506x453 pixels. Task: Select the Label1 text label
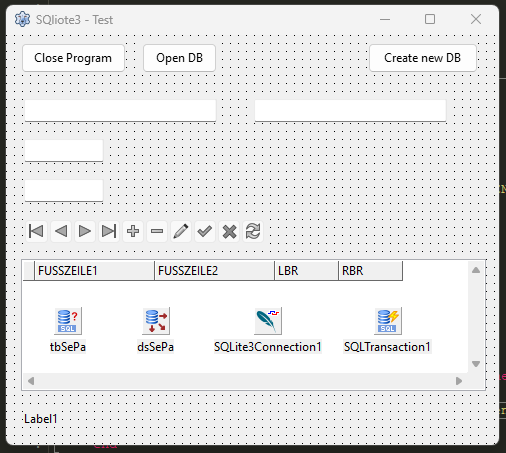[x=41, y=419]
